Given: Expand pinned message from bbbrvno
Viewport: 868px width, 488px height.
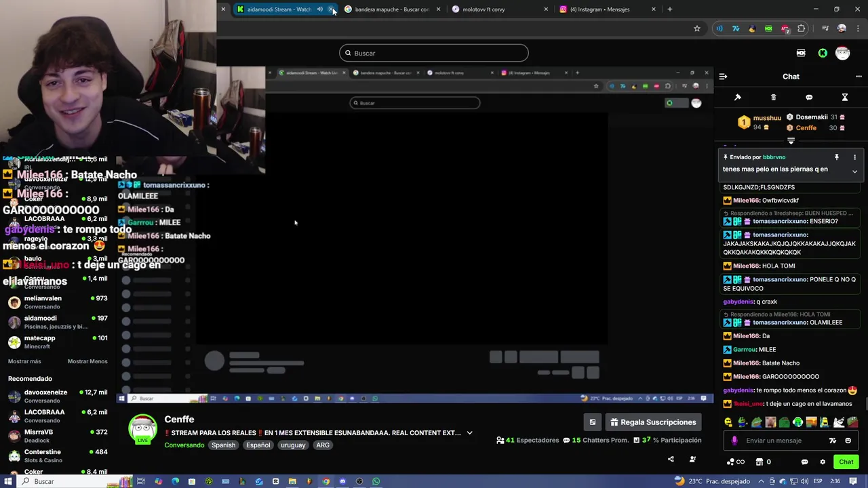Looking at the screenshot, I should pyautogui.click(x=854, y=171).
